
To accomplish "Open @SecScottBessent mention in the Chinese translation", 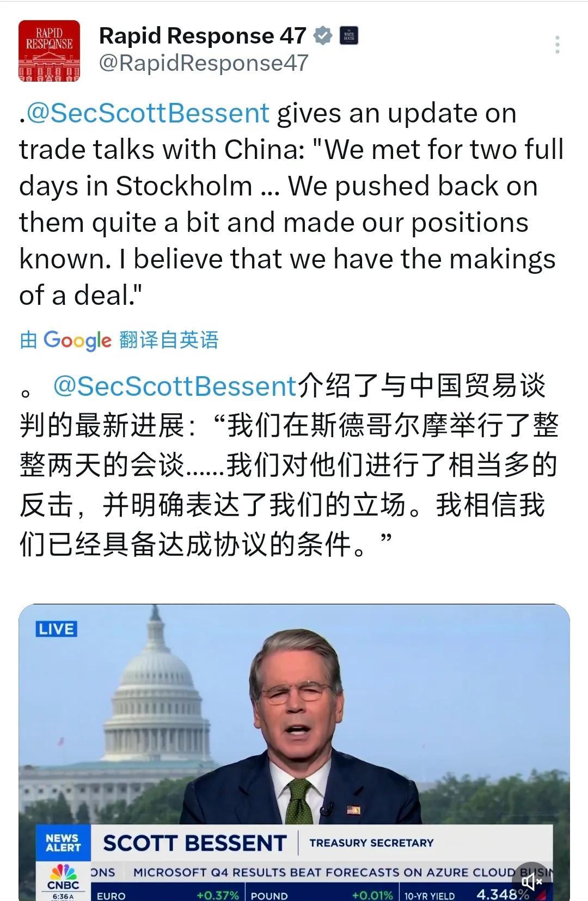I will coord(174,386).
